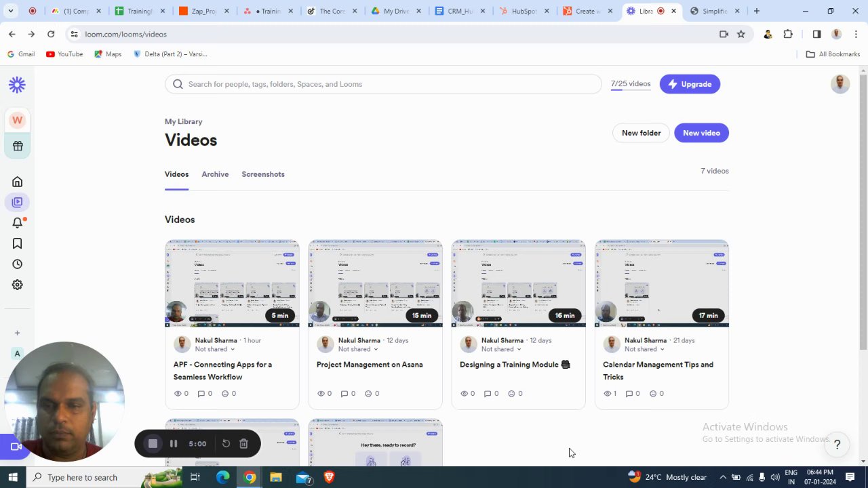Switch to the Videos tab
This screenshot has width=868, height=488.
coord(176,174)
